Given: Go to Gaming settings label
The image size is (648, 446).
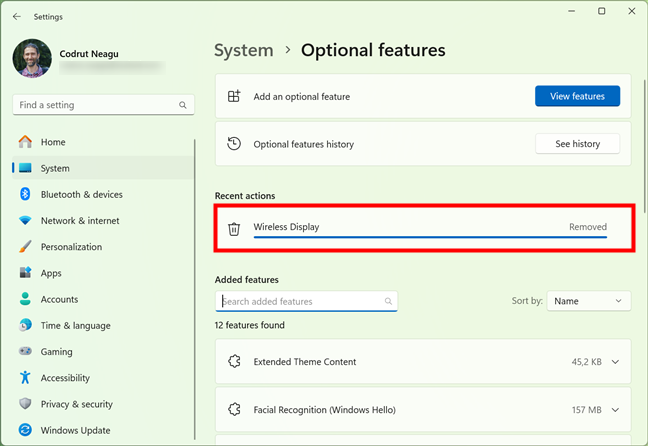Looking at the screenshot, I should (x=56, y=352).
